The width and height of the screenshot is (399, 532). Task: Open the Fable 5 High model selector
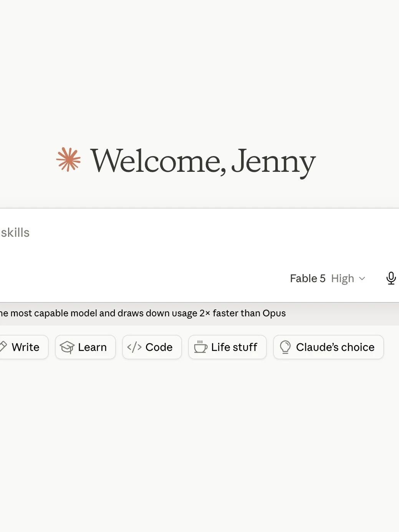[328, 278]
